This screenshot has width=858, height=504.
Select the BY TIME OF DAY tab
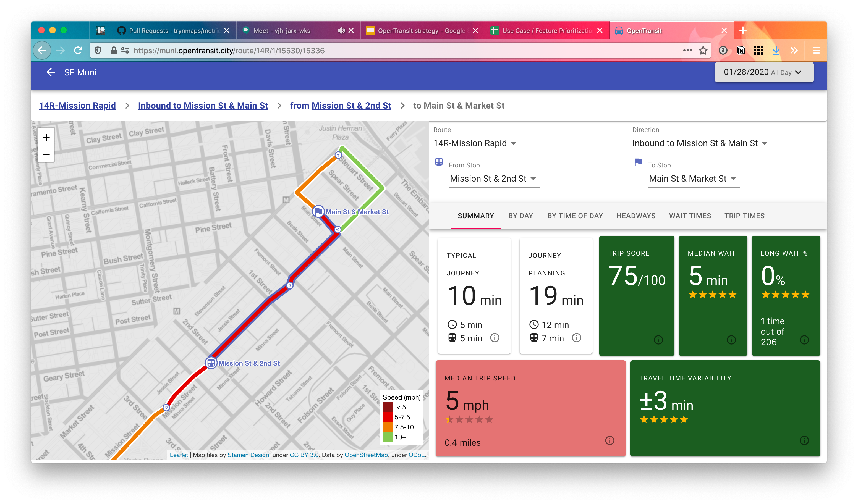[575, 216]
